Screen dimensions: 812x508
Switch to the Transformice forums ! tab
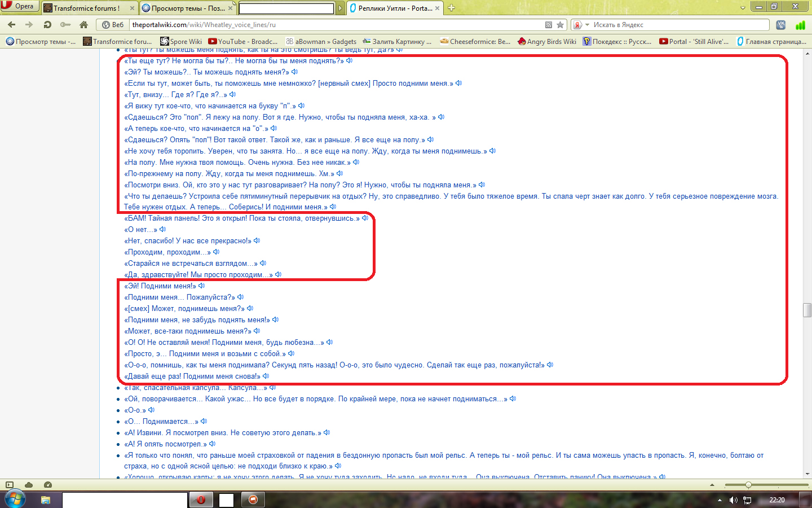point(86,8)
